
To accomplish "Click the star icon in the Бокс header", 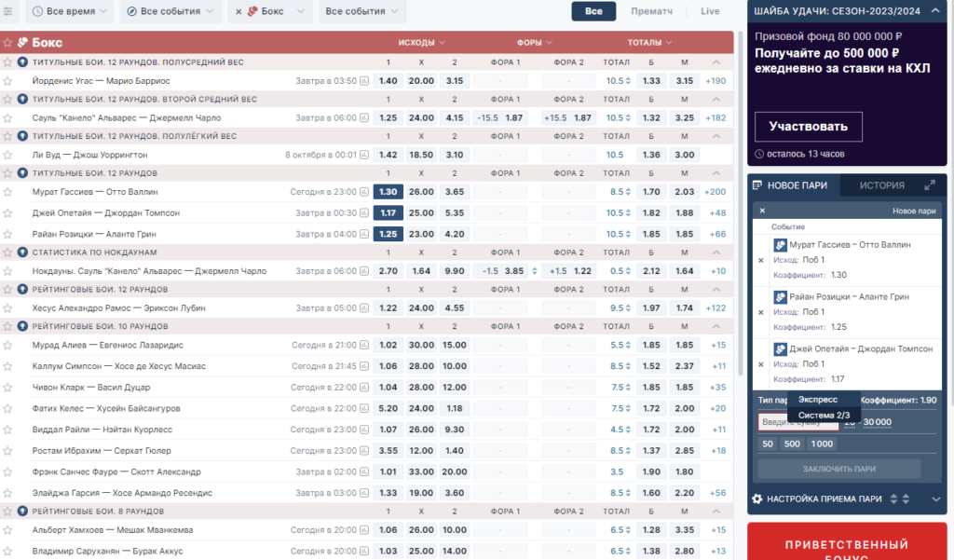I will click(x=7, y=43).
